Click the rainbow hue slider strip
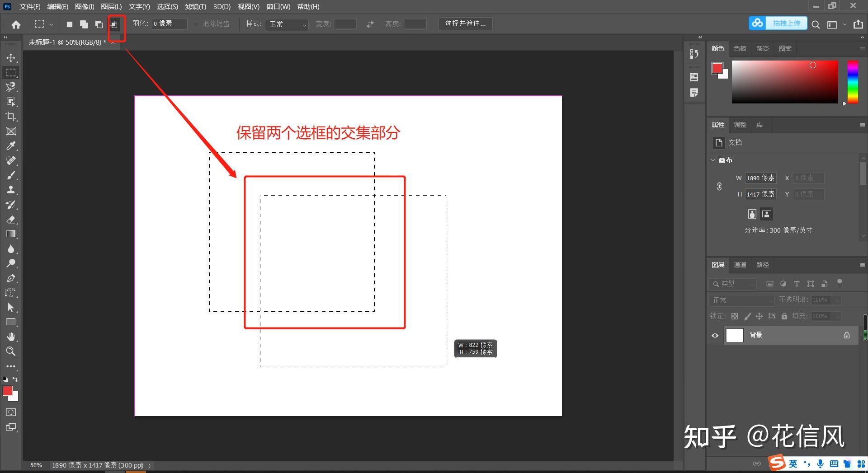Screen dimensions: 868x473 (x=853, y=82)
